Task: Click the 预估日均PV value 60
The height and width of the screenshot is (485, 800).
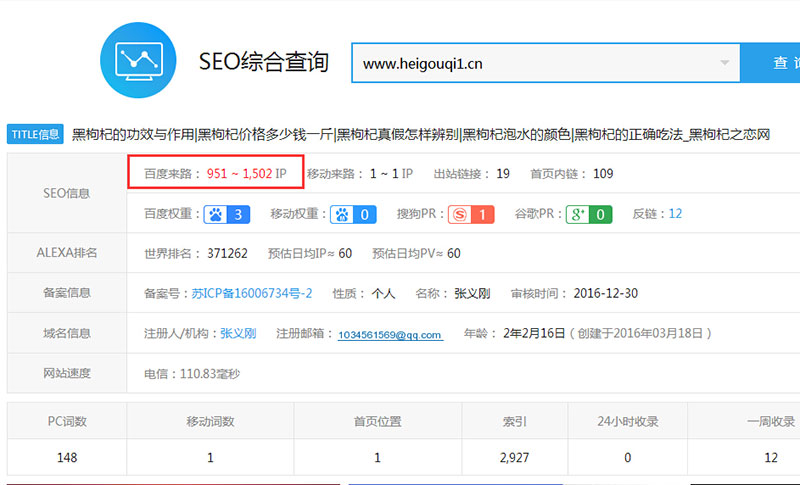Action: pos(454,253)
